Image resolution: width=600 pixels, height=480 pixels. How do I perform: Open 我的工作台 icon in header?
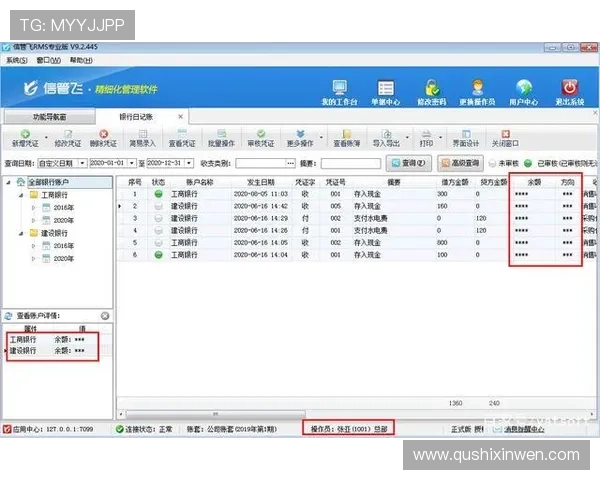pos(339,88)
